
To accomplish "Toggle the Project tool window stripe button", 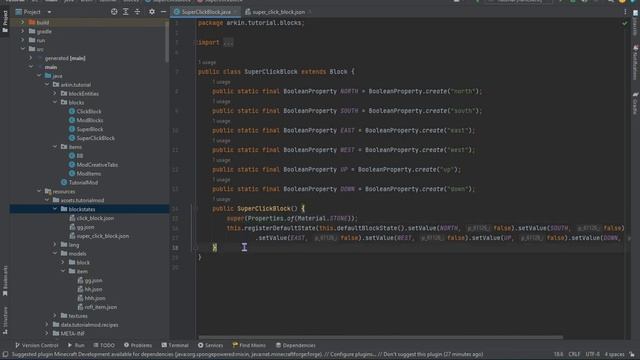I will tap(5, 21).
